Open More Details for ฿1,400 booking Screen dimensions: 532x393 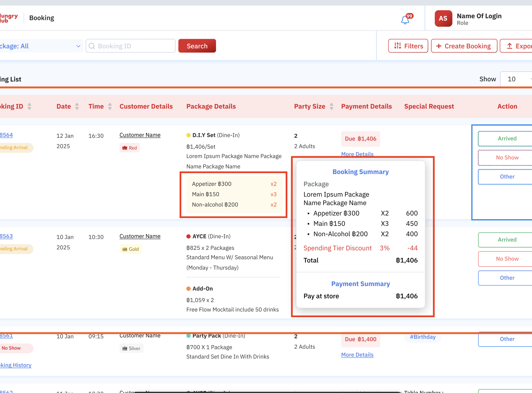(x=357, y=355)
